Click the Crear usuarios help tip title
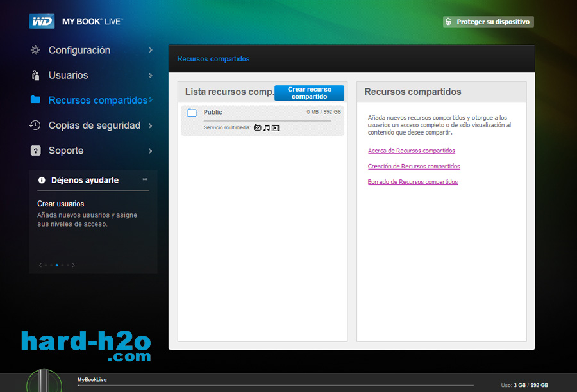This screenshot has height=392, width=577. [61, 204]
